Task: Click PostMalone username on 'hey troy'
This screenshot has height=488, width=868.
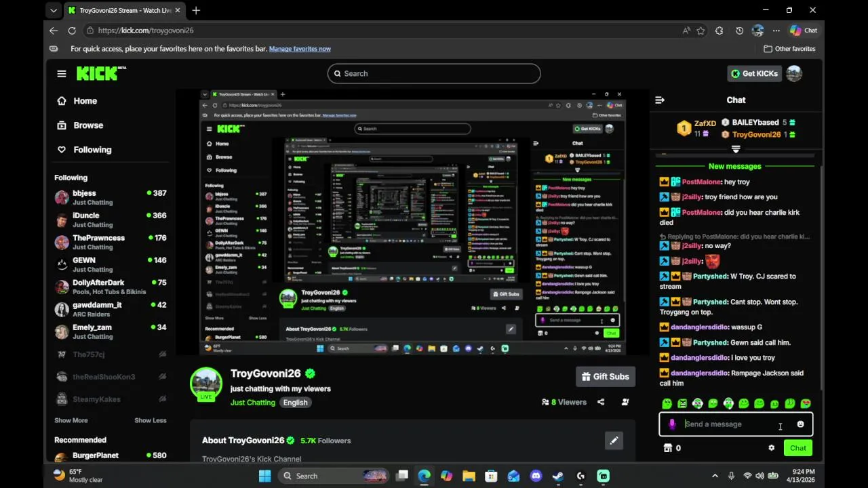Action: click(x=701, y=182)
